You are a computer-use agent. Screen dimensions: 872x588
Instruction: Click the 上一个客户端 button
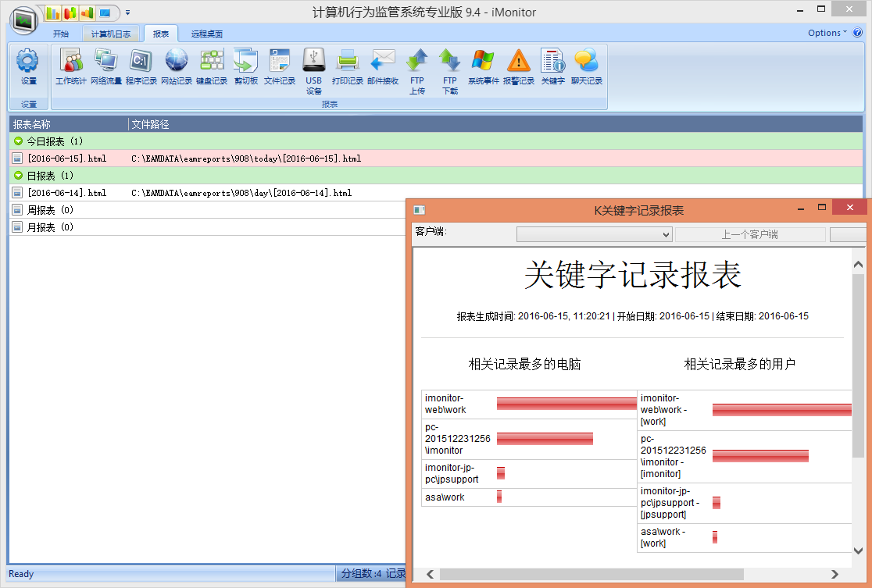(749, 234)
